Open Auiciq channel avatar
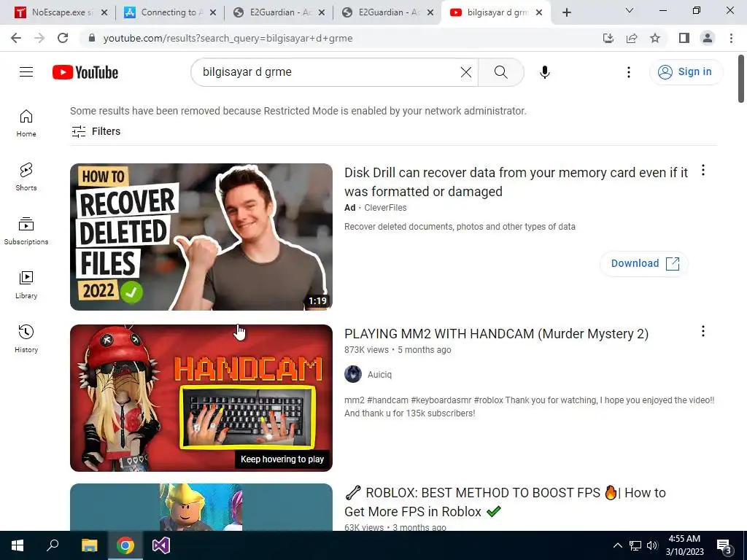This screenshot has width=747, height=560. [353, 374]
